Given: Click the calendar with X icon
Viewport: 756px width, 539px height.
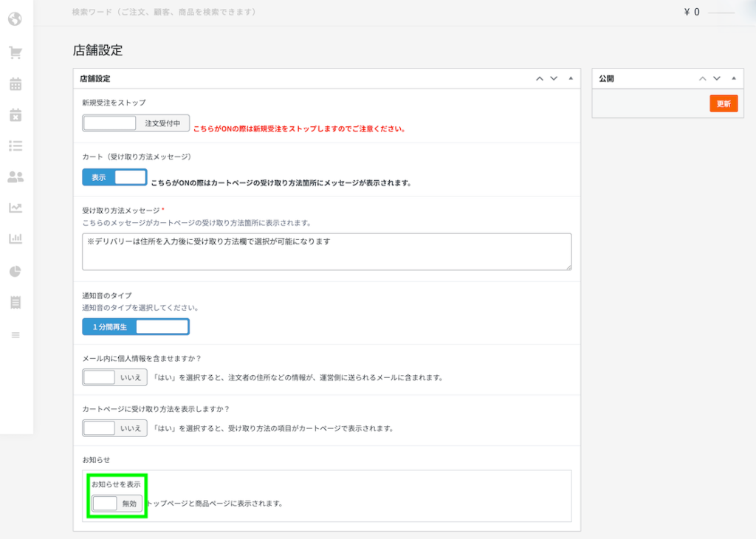Looking at the screenshot, I should click(x=16, y=114).
